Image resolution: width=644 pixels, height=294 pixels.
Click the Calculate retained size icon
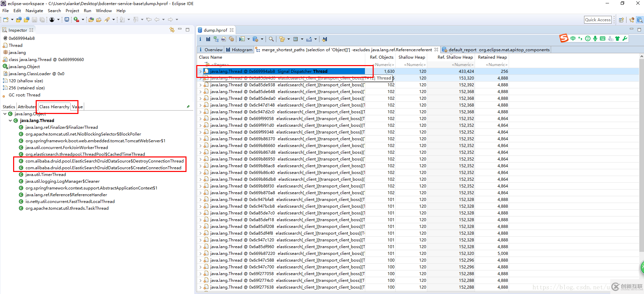pos(296,39)
